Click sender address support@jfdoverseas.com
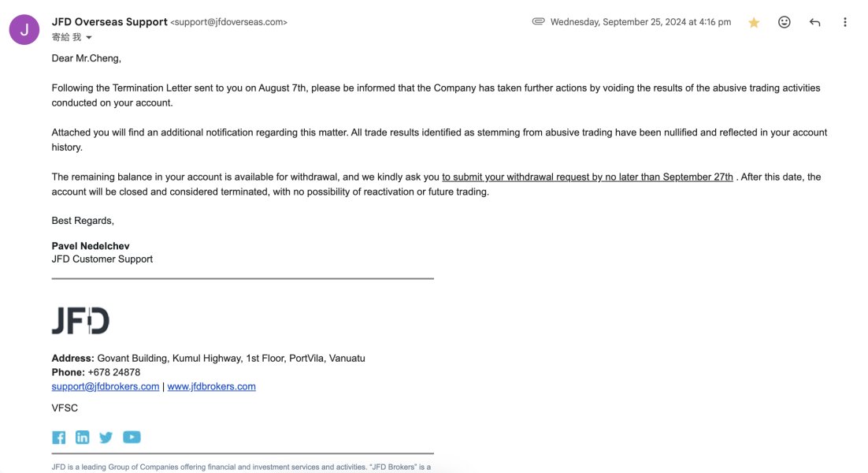Image resolution: width=868 pixels, height=473 pixels. pos(228,22)
